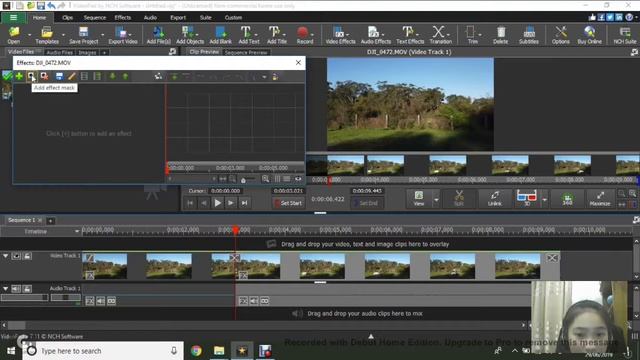Open Options from the toolbar
Viewport: 640px width, 360px height.
(560, 35)
